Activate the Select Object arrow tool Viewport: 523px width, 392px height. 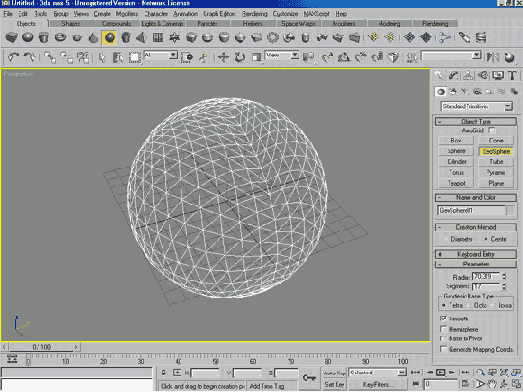coord(102,57)
